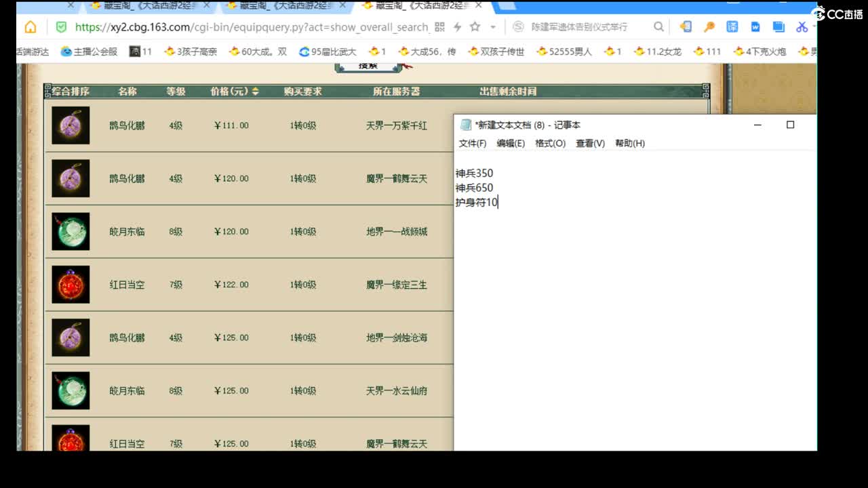
Task: Expand the dropdown next to scissors icon
Action: pos(813,28)
